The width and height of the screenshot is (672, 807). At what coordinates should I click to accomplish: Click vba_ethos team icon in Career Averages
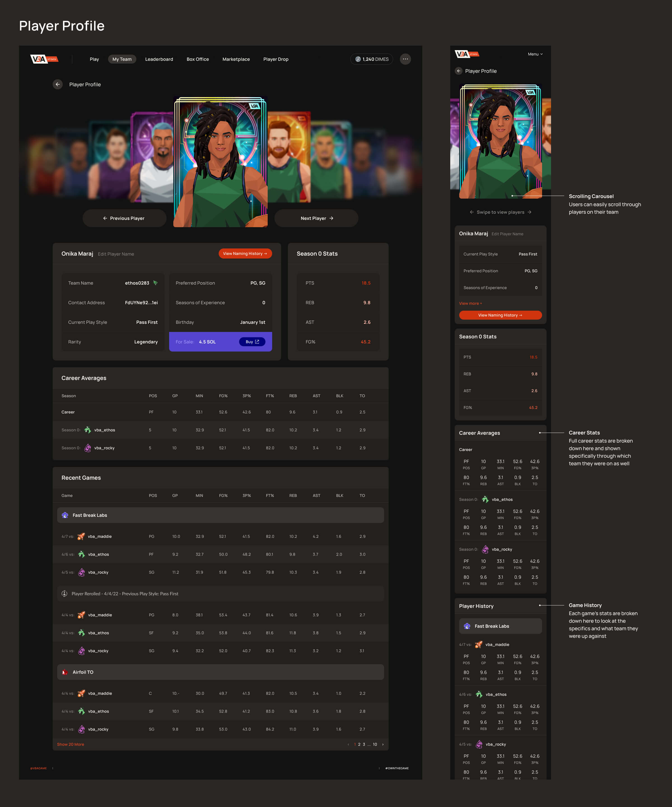pos(88,430)
